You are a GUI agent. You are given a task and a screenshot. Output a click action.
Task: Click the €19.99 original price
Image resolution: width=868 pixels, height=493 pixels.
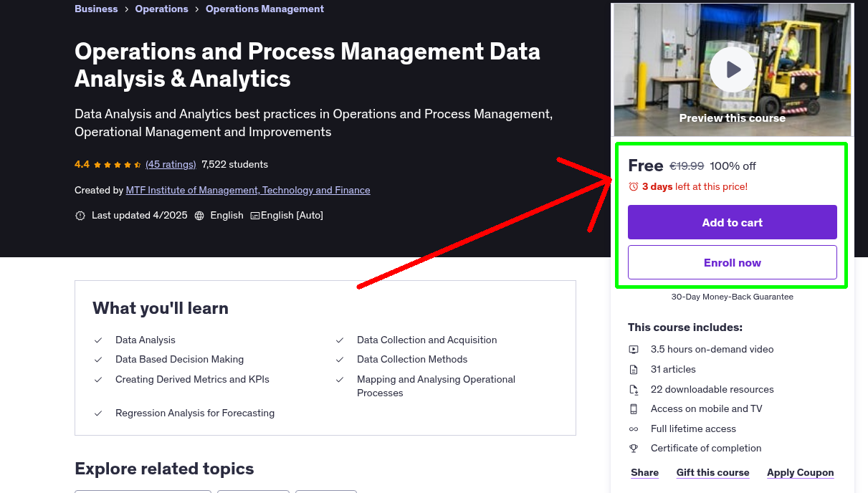click(x=687, y=166)
